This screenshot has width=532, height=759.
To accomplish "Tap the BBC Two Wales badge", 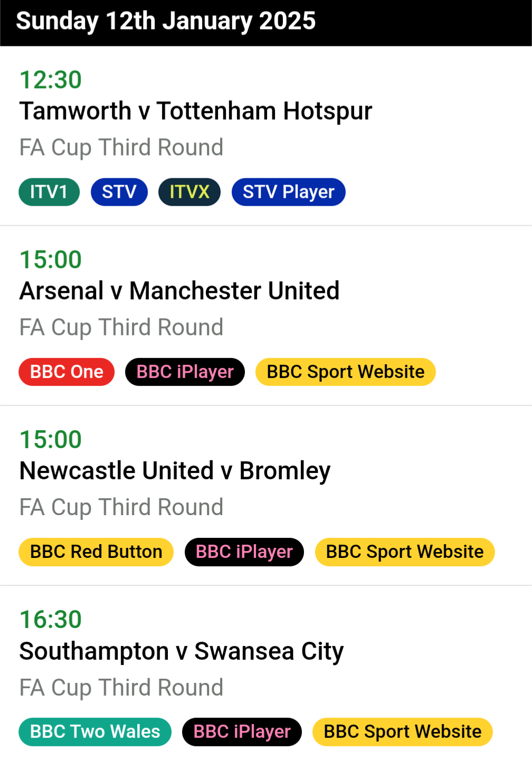I will 95,732.
